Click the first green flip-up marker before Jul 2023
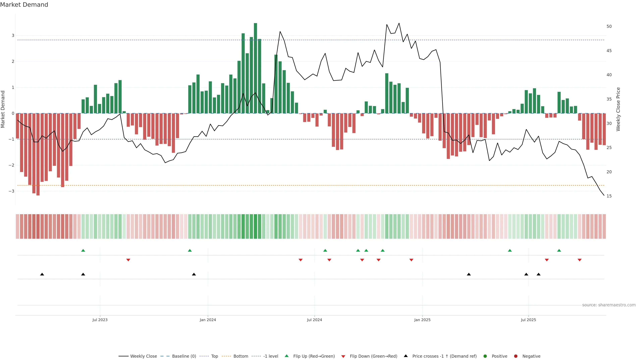 83,250
